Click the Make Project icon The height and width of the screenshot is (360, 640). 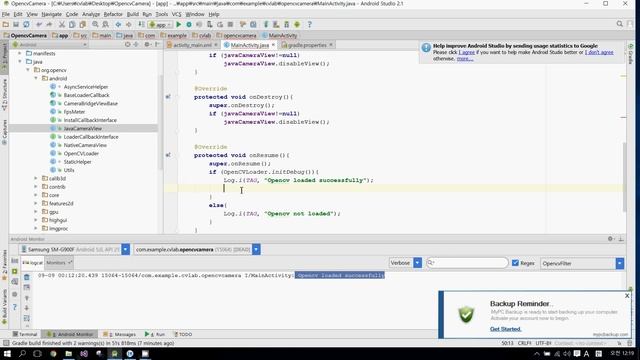pyautogui.click(x=141, y=24)
